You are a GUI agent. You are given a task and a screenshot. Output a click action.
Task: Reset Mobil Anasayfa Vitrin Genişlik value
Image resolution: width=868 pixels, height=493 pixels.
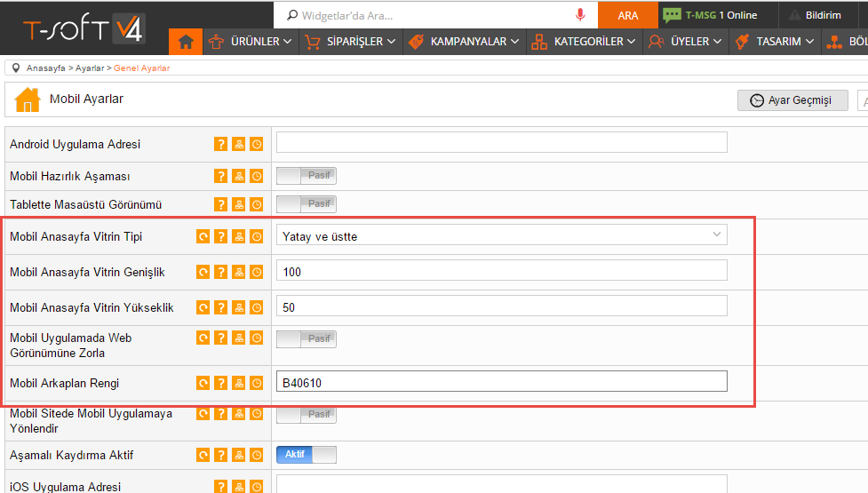tap(203, 272)
